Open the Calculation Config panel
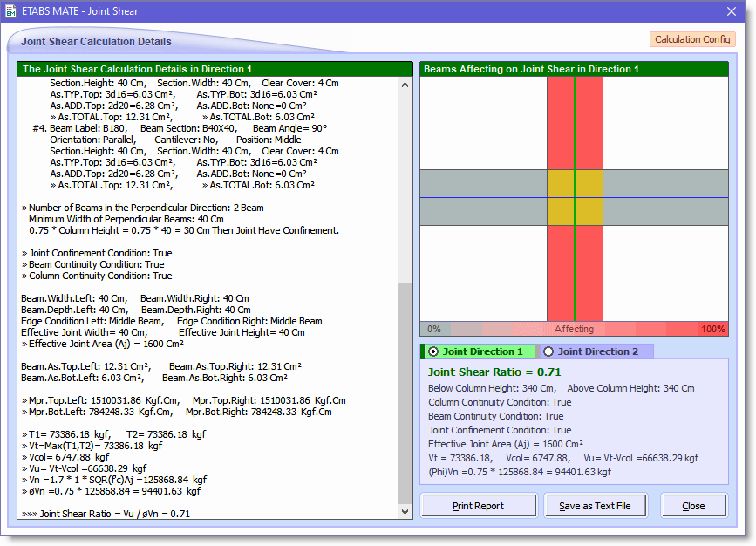Image resolution: width=756 pixels, height=546 pixels. tap(692, 38)
